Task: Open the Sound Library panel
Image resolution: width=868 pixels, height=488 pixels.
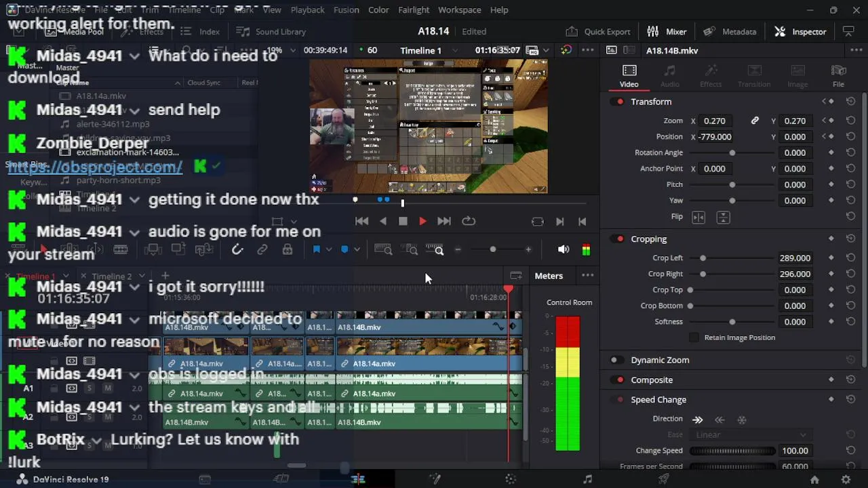Action: pos(271,31)
